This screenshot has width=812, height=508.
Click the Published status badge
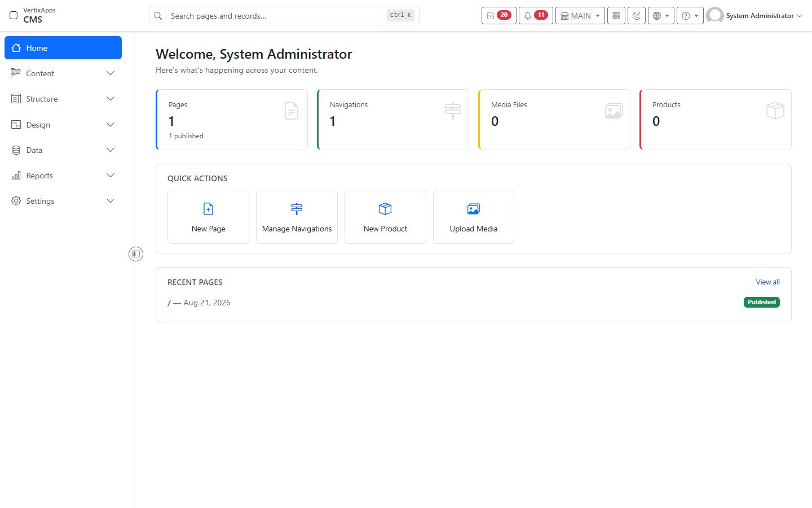(762, 302)
